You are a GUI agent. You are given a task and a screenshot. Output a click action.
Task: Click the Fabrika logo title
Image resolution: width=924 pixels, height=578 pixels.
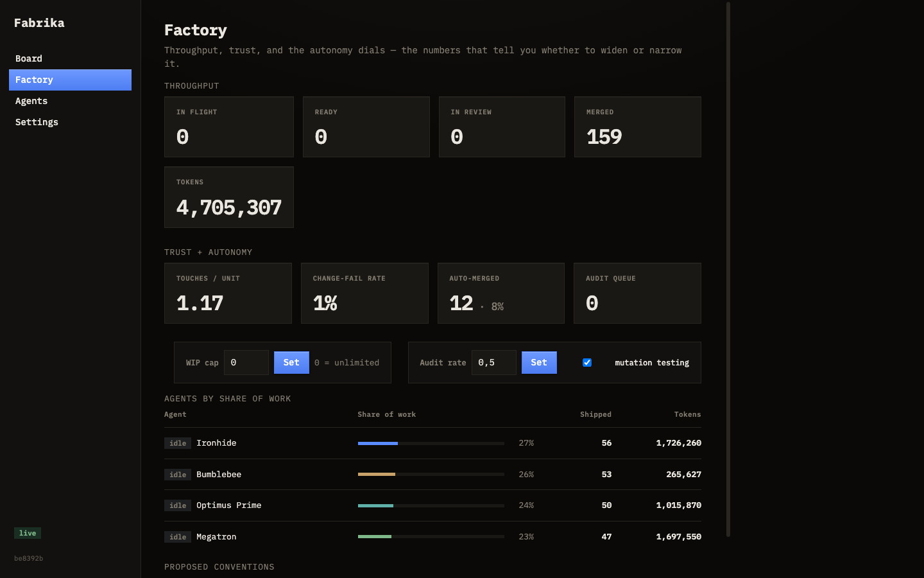(x=39, y=23)
